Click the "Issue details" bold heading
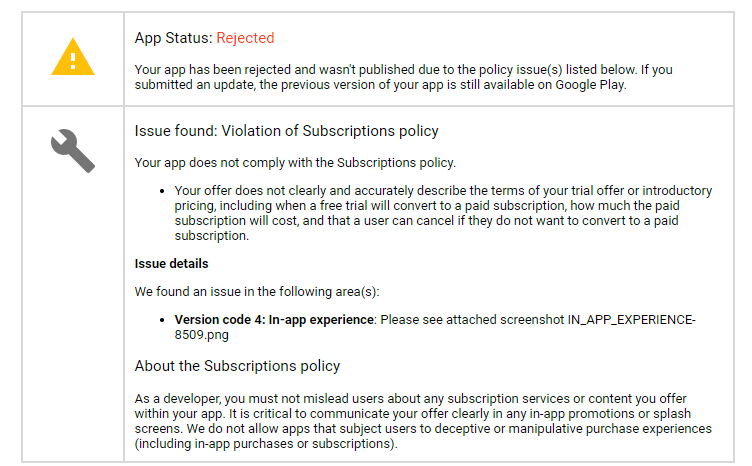 (x=171, y=264)
